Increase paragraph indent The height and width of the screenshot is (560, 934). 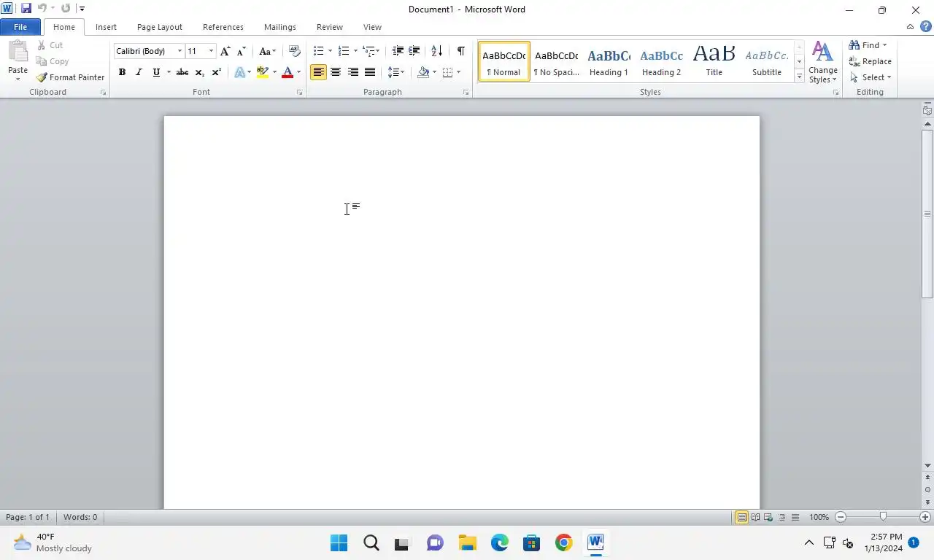pyautogui.click(x=414, y=51)
